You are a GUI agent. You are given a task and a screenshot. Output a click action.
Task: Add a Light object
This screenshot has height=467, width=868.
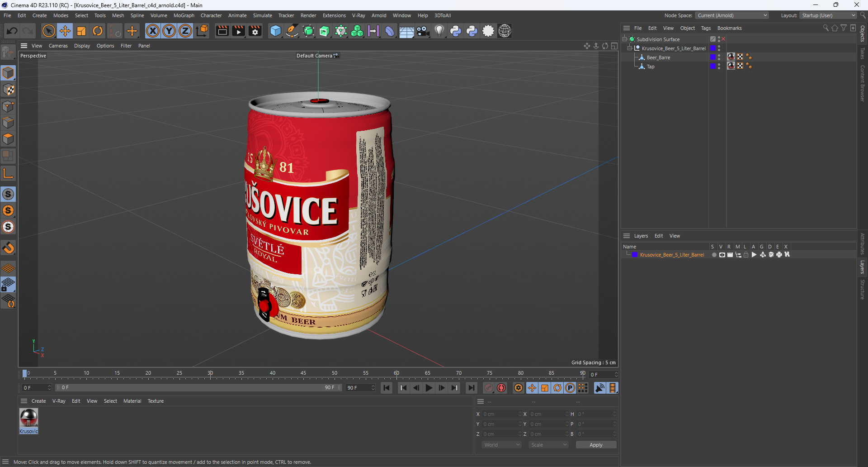439,31
